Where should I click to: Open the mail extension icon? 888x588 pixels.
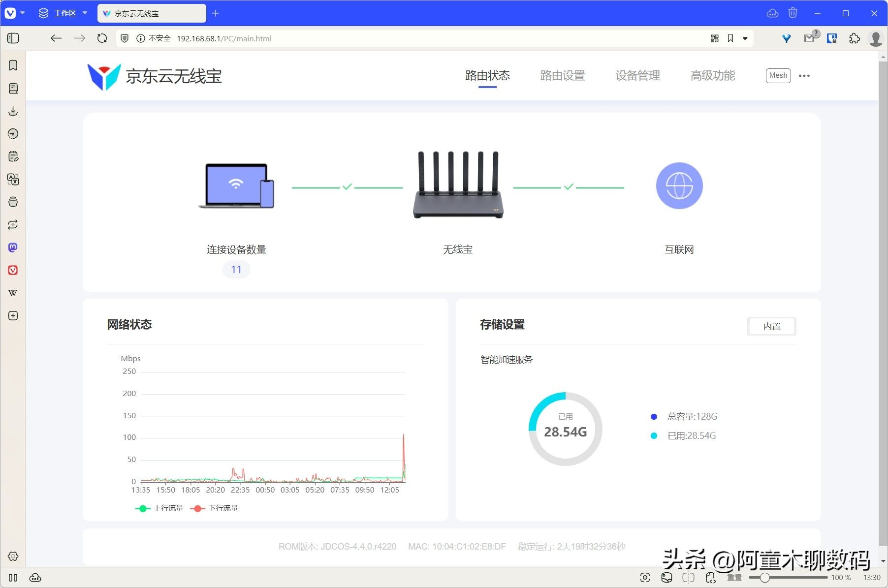point(811,37)
